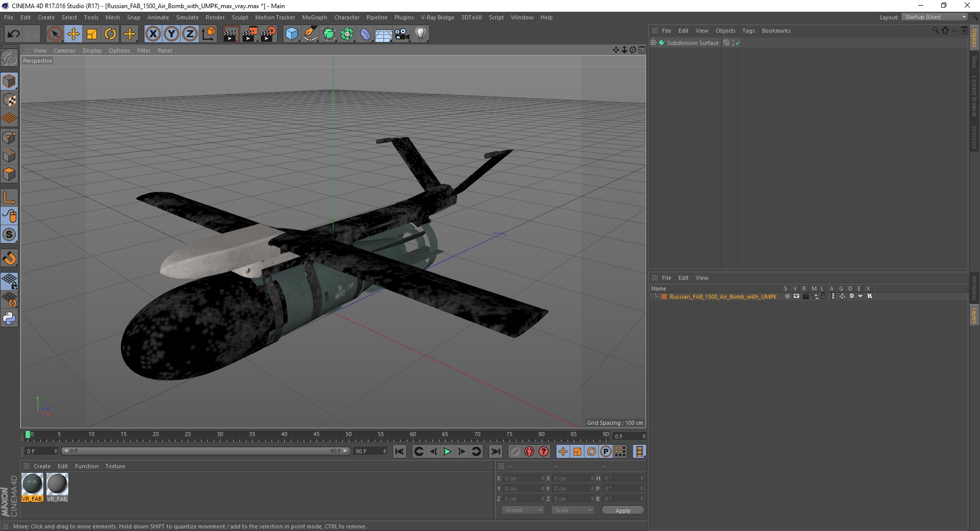Open material manager Texture menu

pyautogui.click(x=115, y=466)
